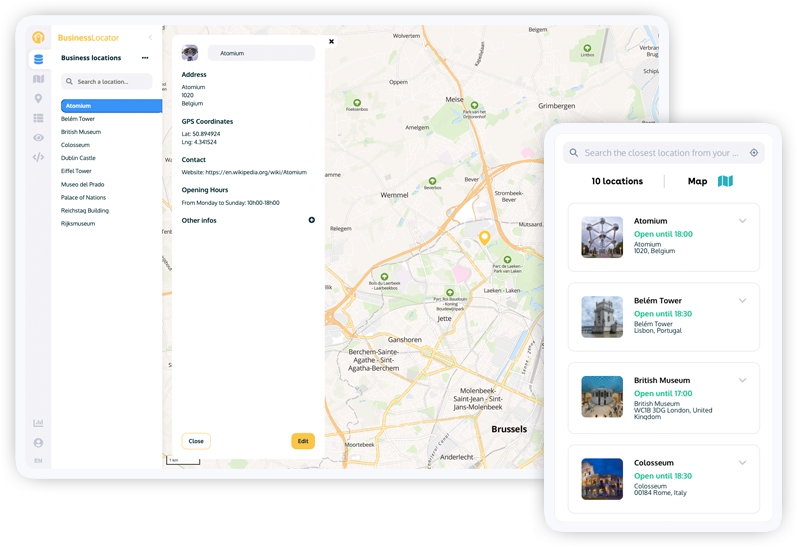Open the statistics chart sidebar icon
This screenshot has height=547, width=797.
coord(38,423)
